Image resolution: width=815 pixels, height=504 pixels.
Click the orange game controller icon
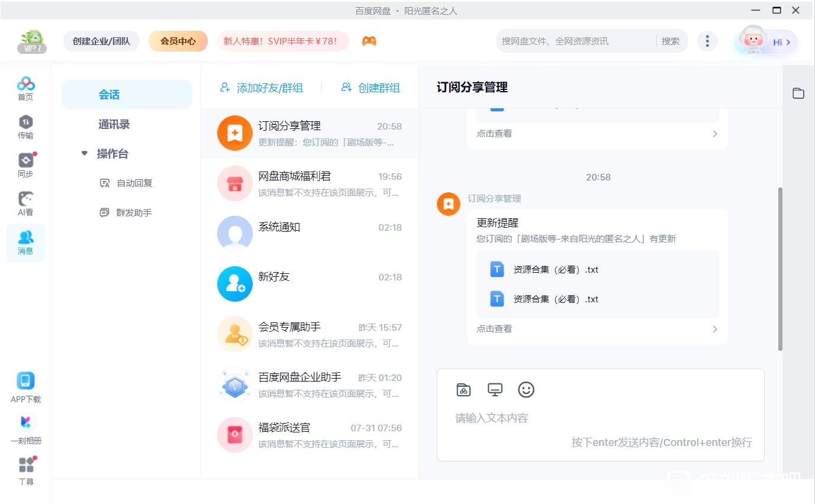[x=369, y=41]
